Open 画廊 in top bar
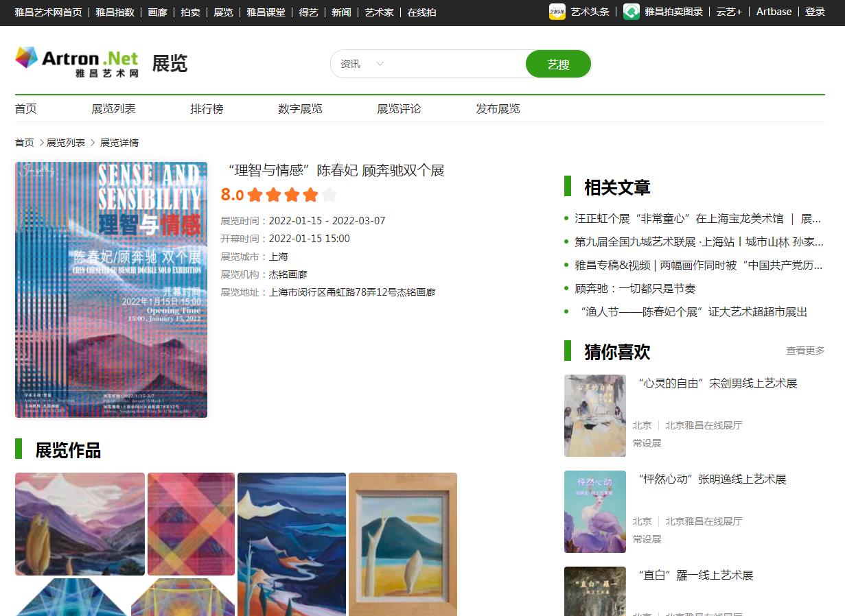 (x=157, y=12)
